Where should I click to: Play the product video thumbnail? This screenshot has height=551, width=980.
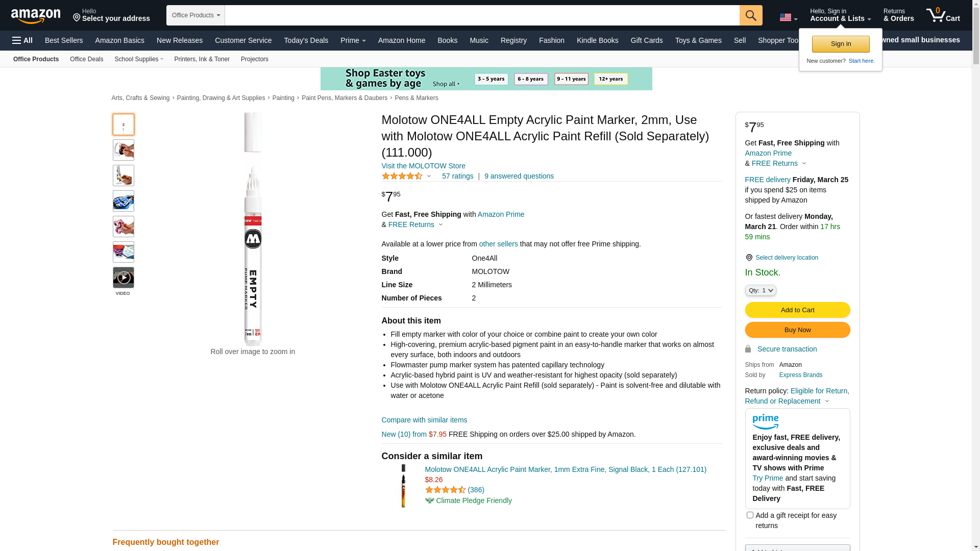click(124, 278)
